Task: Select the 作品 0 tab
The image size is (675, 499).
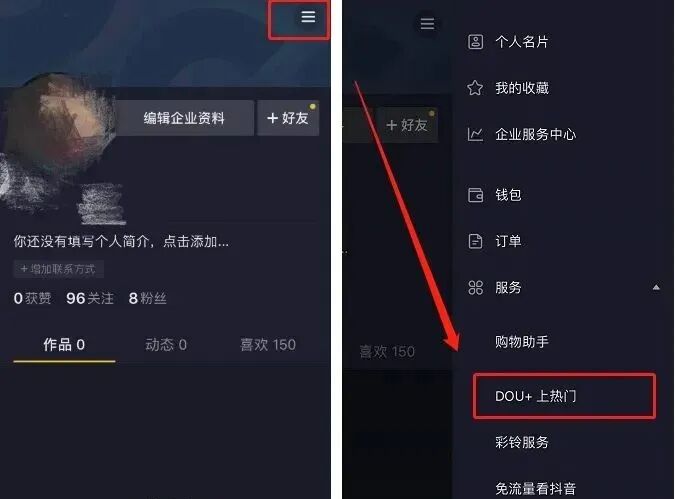Action: 64,344
